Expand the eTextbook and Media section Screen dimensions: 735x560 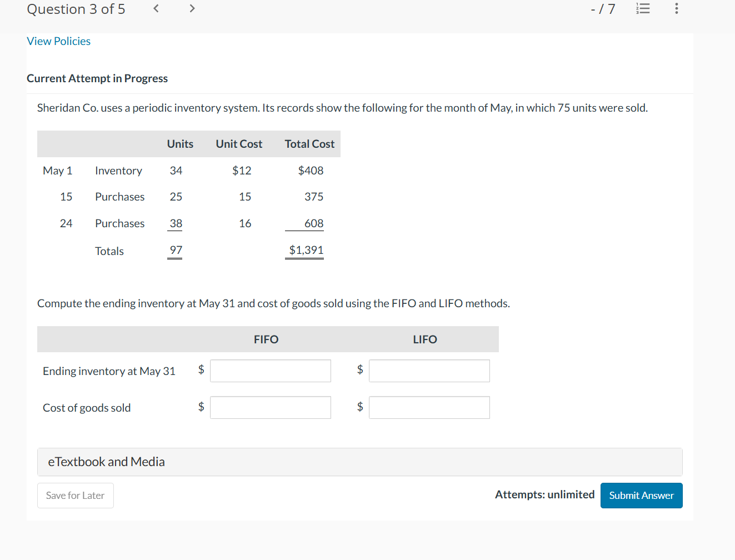click(359, 462)
